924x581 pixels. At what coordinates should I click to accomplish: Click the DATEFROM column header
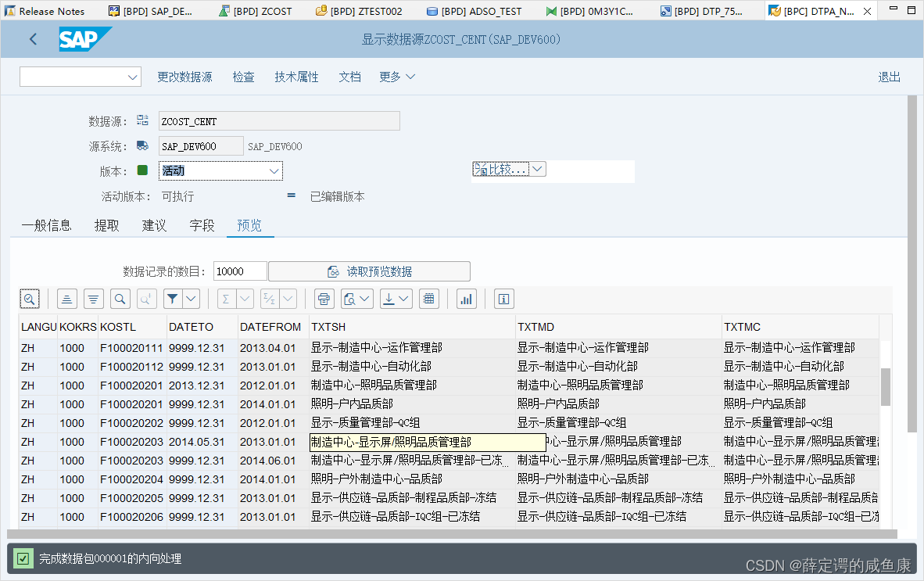tap(274, 327)
